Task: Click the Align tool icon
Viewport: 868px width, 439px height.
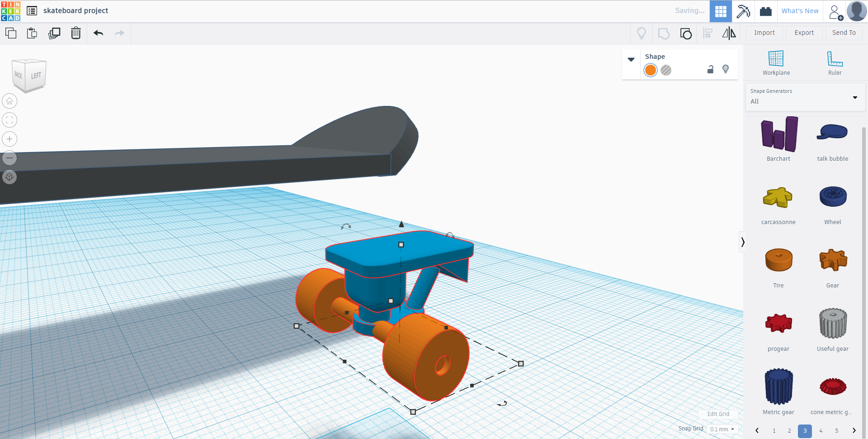Action: click(708, 33)
